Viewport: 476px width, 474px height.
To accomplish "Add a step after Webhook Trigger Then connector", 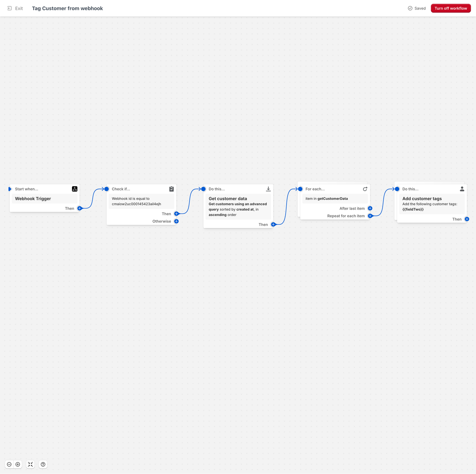I will coord(79,208).
